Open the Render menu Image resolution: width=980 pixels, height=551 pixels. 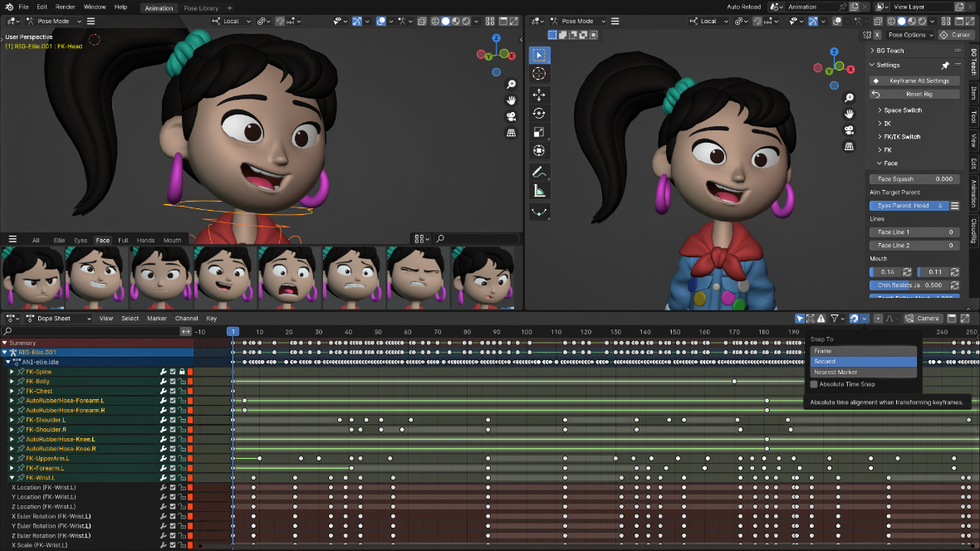tap(65, 7)
